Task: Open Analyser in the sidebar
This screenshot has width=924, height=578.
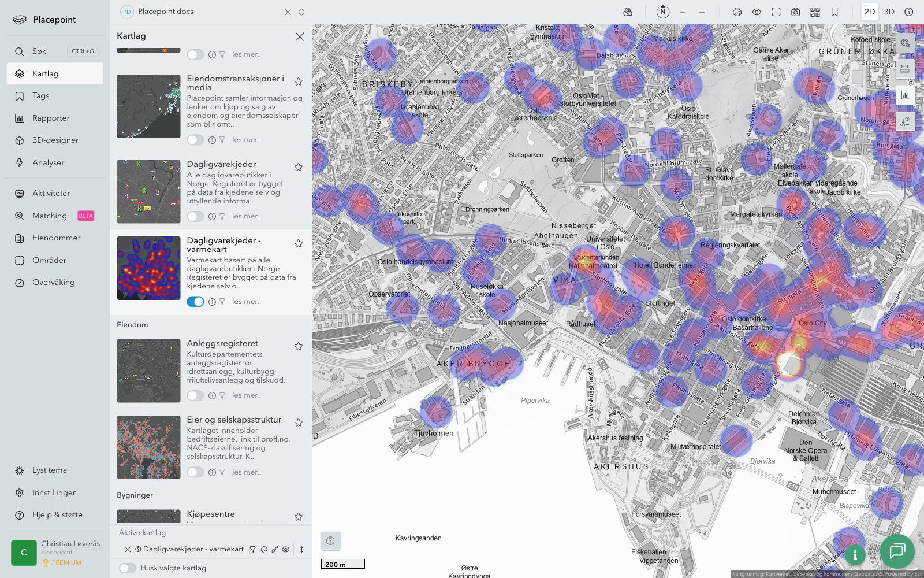Action: (49, 163)
